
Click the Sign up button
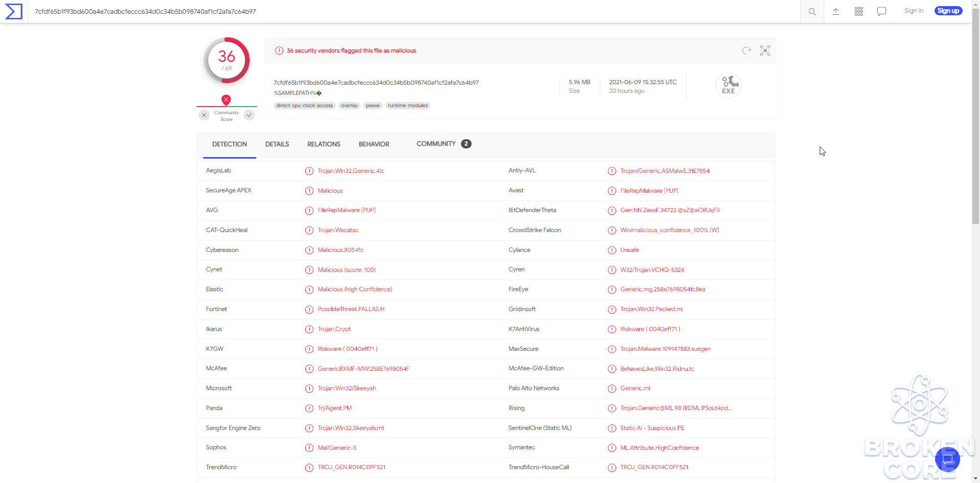[948, 11]
